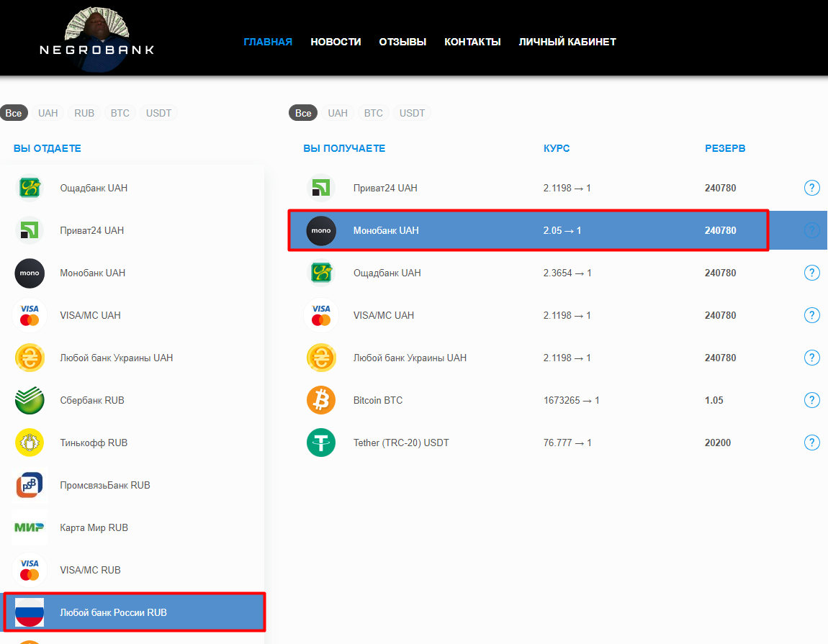Select Приват24 UAH icon in give list
This screenshot has height=644, width=828.
click(30, 231)
